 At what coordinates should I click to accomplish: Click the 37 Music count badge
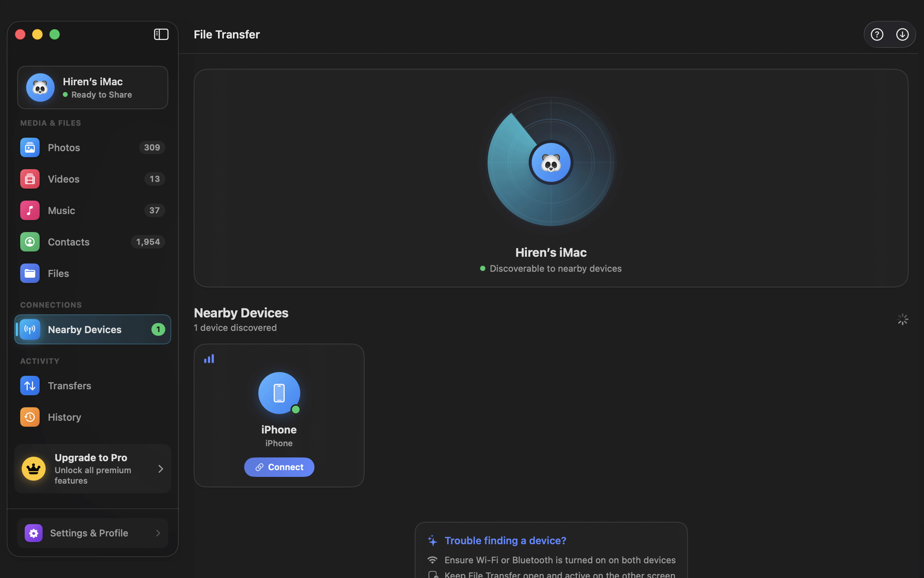154,210
